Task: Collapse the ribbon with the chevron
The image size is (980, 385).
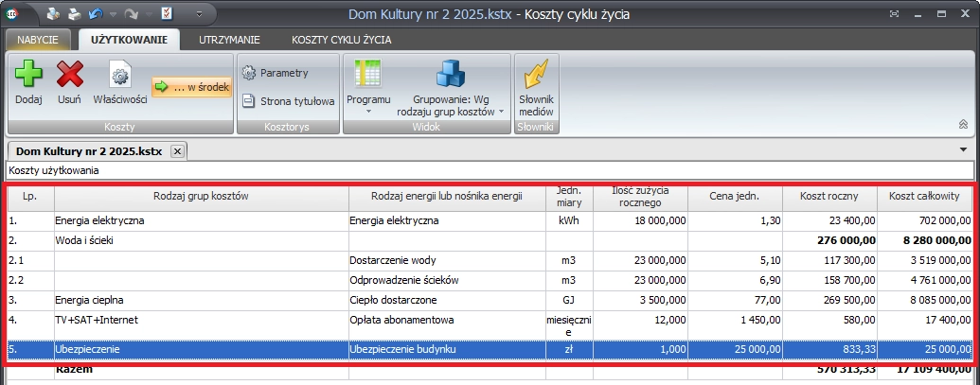Action: (963, 125)
